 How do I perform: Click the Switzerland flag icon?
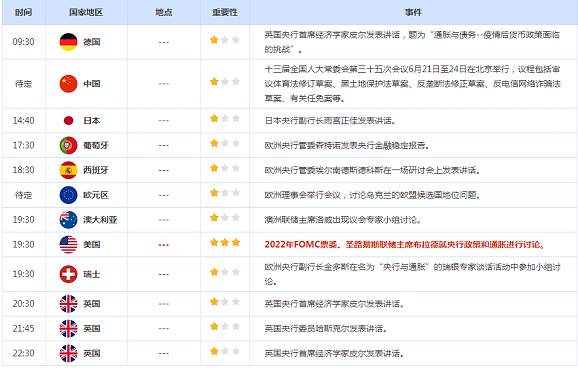point(69,274)
